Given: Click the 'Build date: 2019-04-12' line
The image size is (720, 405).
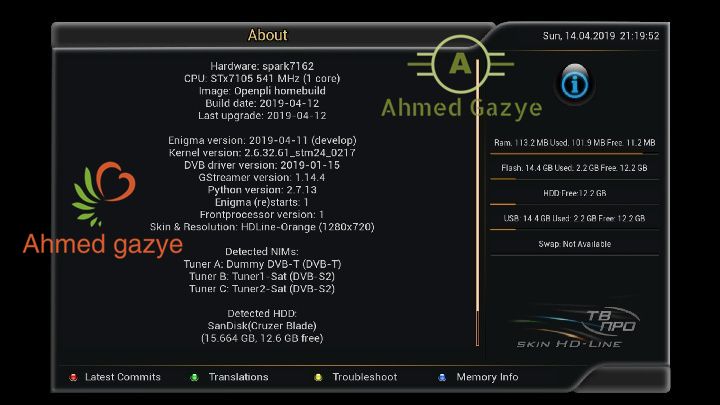Looking at the screenshot, I should (x=262, y=103).
